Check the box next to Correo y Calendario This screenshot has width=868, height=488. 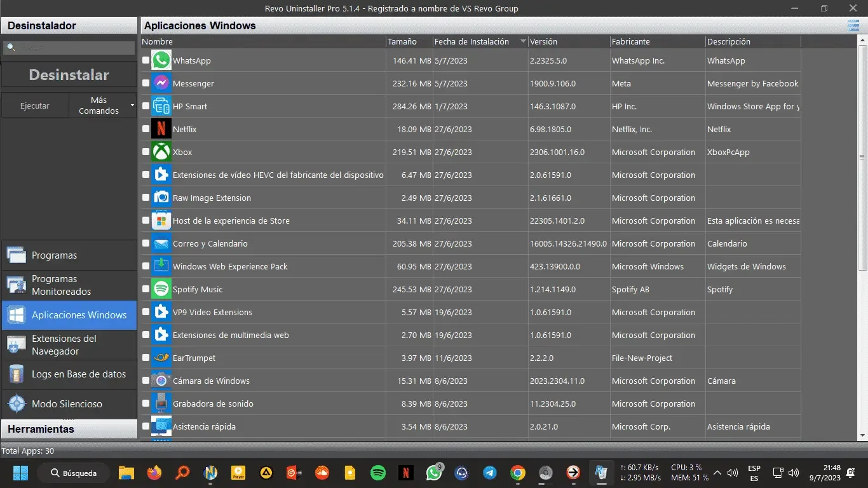click(x=146, y=243)
